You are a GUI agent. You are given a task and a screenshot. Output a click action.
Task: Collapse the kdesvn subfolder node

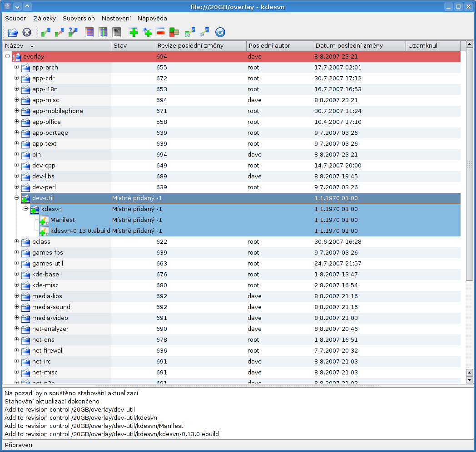pyautogui.click(x=26, y=209)
